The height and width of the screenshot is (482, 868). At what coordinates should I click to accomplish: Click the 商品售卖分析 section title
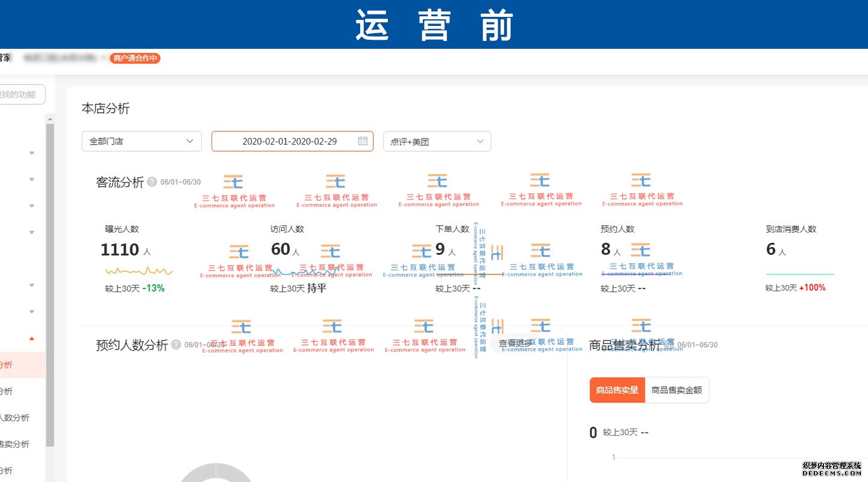point(625,345)
